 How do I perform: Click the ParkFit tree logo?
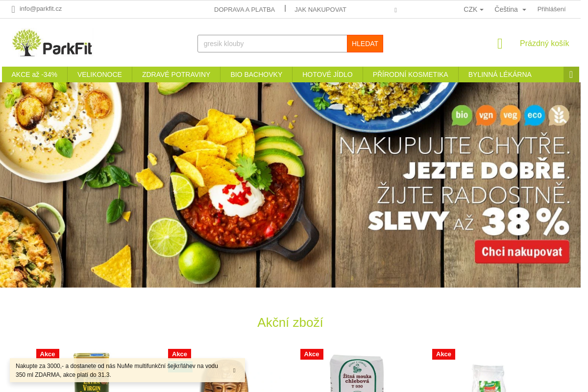52,43
